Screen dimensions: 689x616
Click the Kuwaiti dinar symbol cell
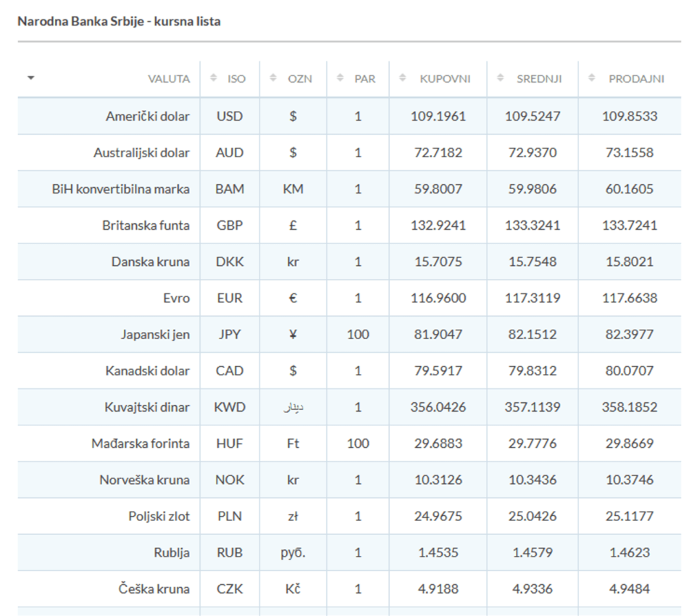[293, 407]
